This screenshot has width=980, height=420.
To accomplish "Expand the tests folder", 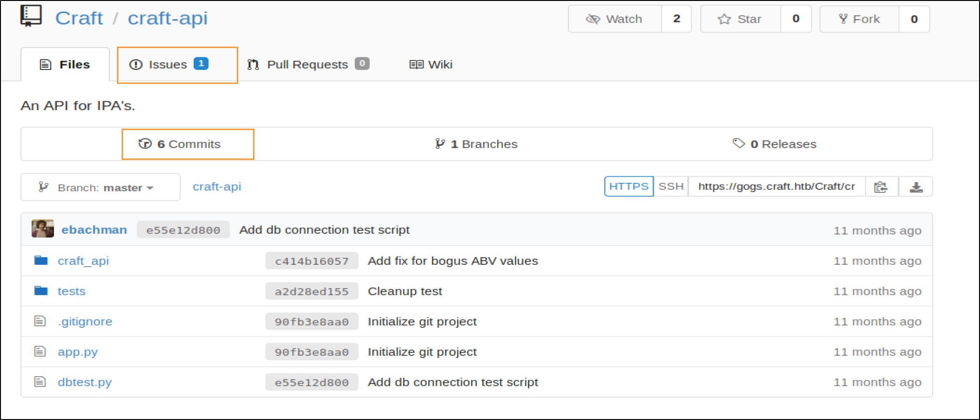I will 71,291.
